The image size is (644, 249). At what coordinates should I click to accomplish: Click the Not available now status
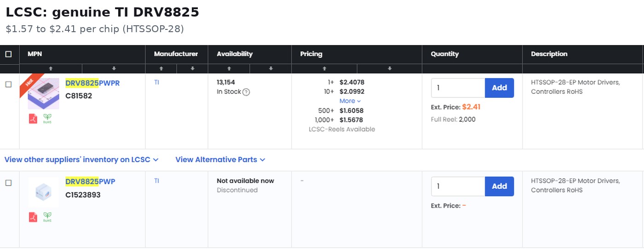[x=245, y=181]
